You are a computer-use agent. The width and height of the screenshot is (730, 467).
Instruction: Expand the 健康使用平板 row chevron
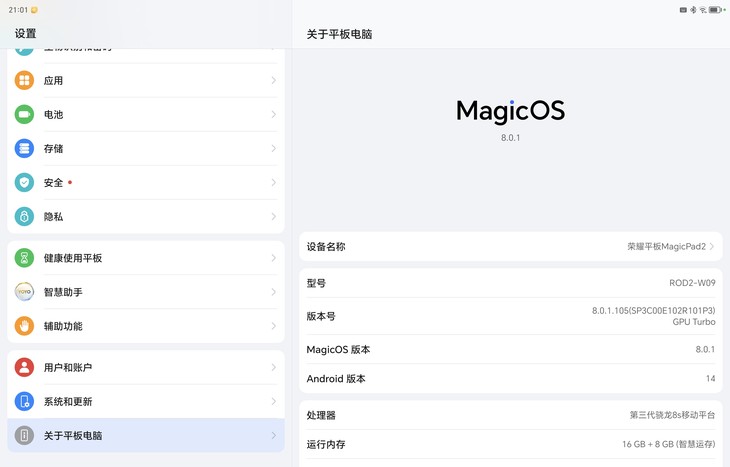274,258
